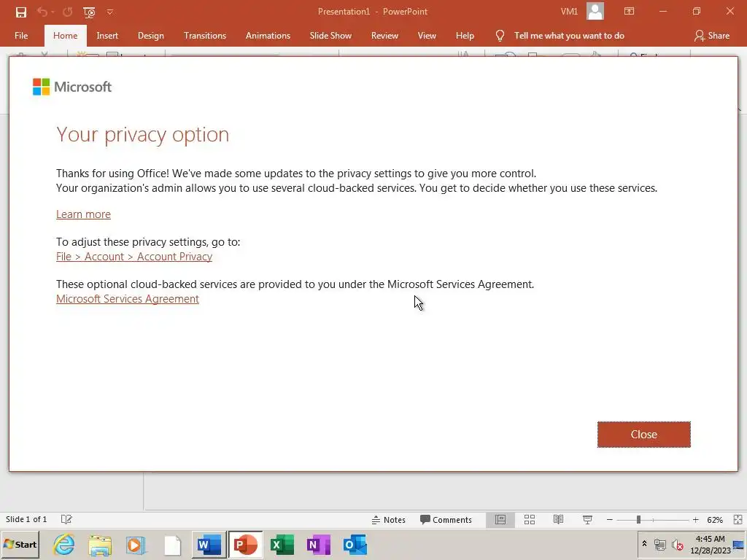Open OneNote from the taskbar
Viewport: 747px width, 560px height.
point(318,545)
